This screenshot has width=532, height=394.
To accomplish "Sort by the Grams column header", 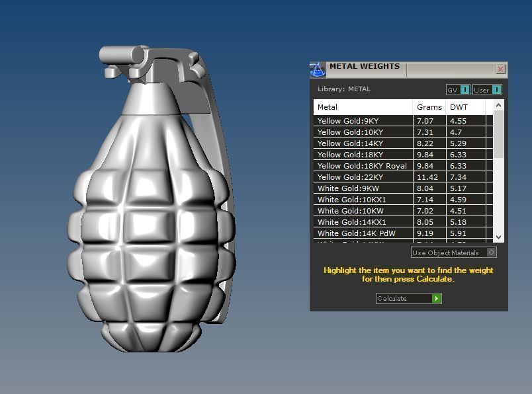I will click(x=429, y=107).
